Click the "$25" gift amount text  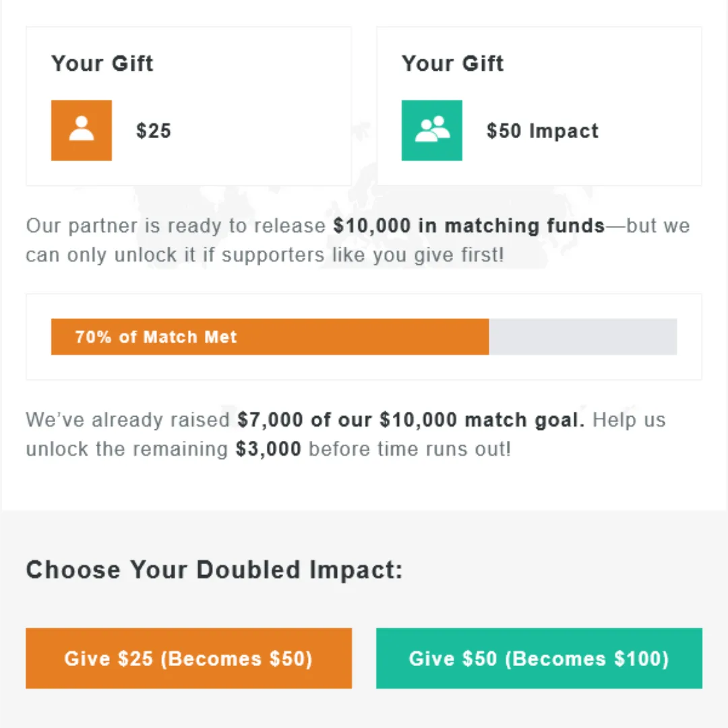click(154, 131)
